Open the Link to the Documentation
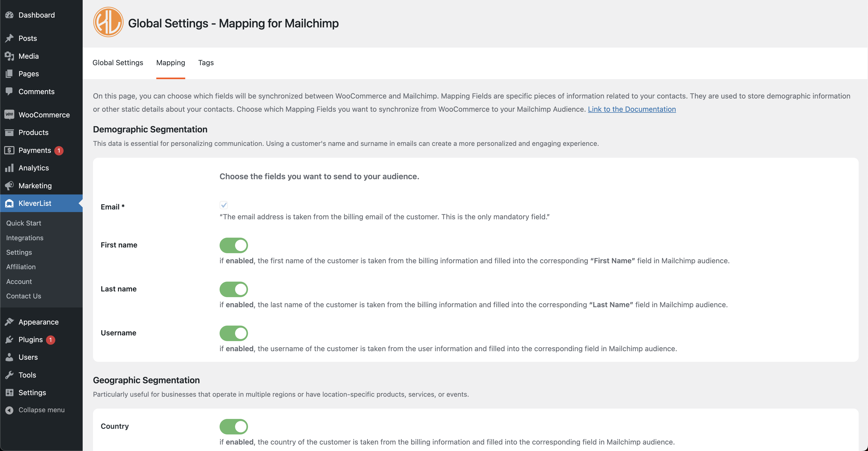The image size is (868, 451). click(x=632, y=109)
